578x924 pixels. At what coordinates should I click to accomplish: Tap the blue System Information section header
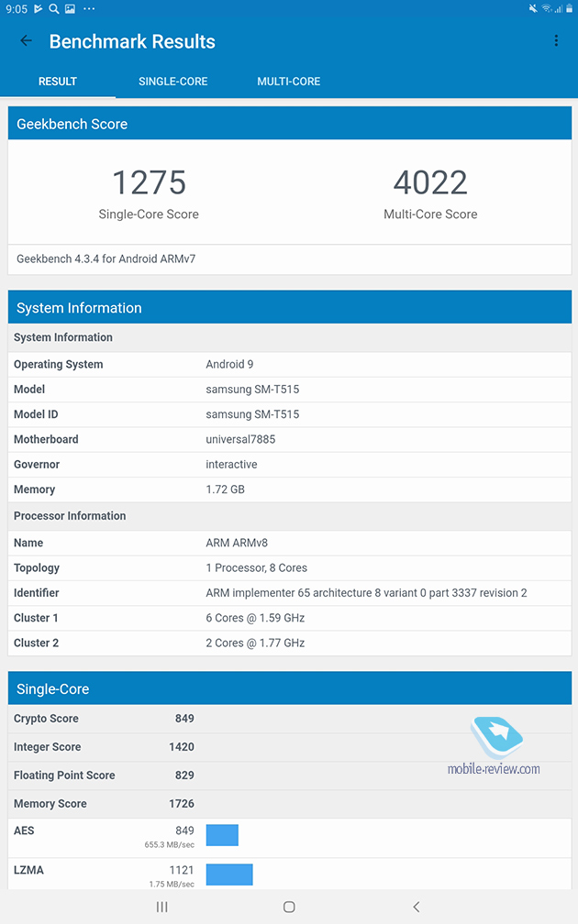(290, 307)
